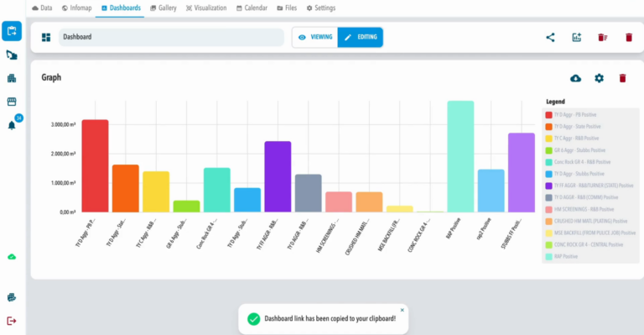Download graph with the cloud icon
644x335 pixels.
[x=576, y=78]
